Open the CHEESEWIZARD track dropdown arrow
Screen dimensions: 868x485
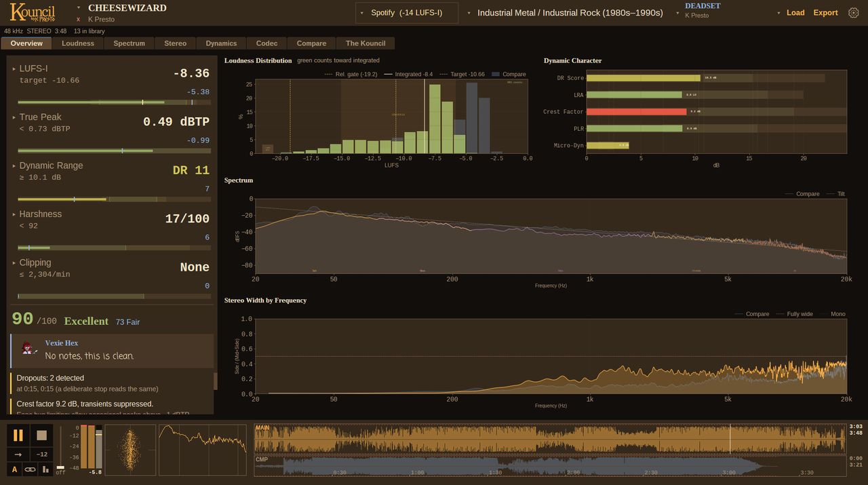79,8
